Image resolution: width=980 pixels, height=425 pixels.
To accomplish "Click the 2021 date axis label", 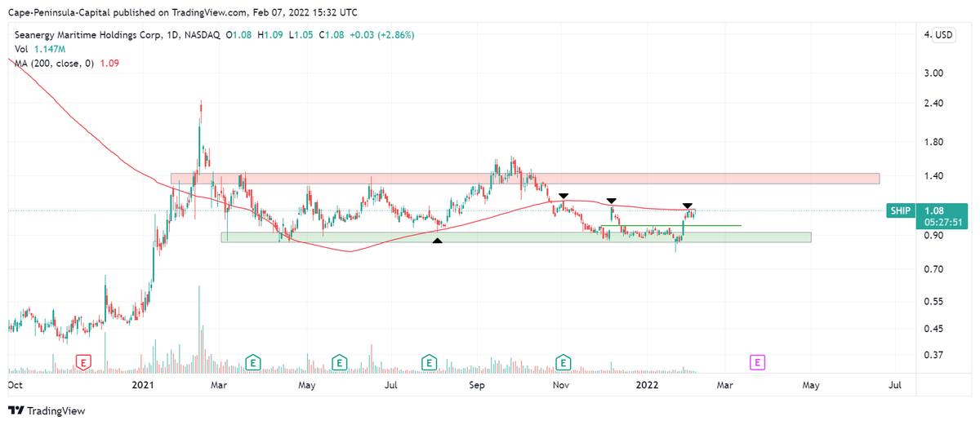I will (x=144, y=383).
